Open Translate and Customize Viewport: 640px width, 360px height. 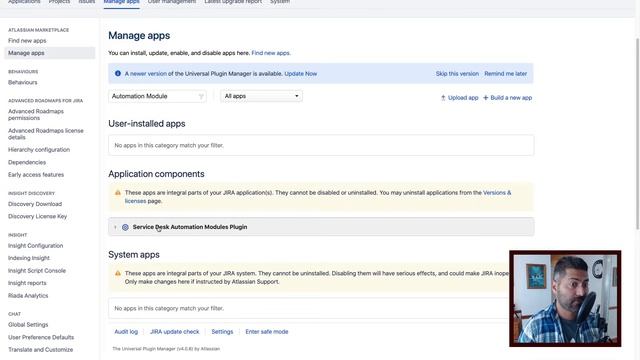click(41, 350)
